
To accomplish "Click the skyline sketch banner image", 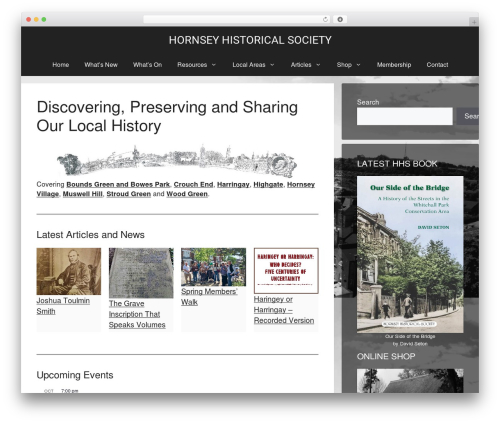I will click(x=177, y=161).
